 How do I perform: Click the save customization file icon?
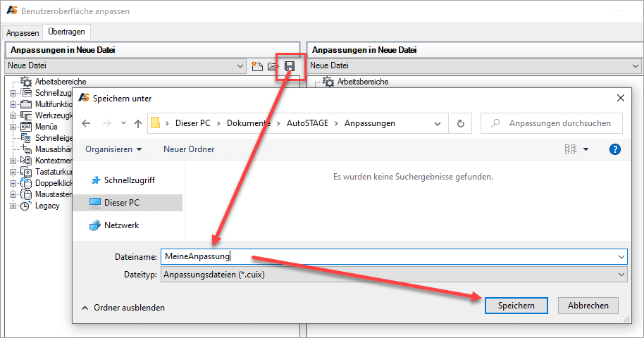(290, 66)
